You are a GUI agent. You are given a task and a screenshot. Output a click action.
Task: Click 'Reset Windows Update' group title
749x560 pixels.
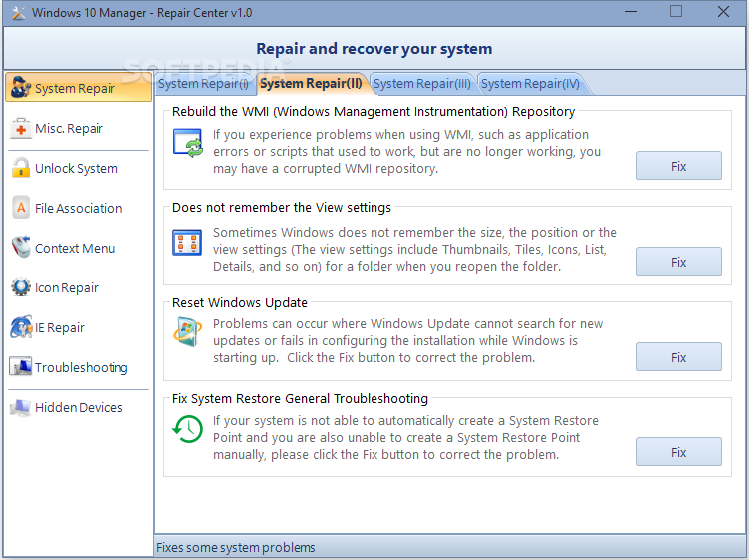click(240, 303)
